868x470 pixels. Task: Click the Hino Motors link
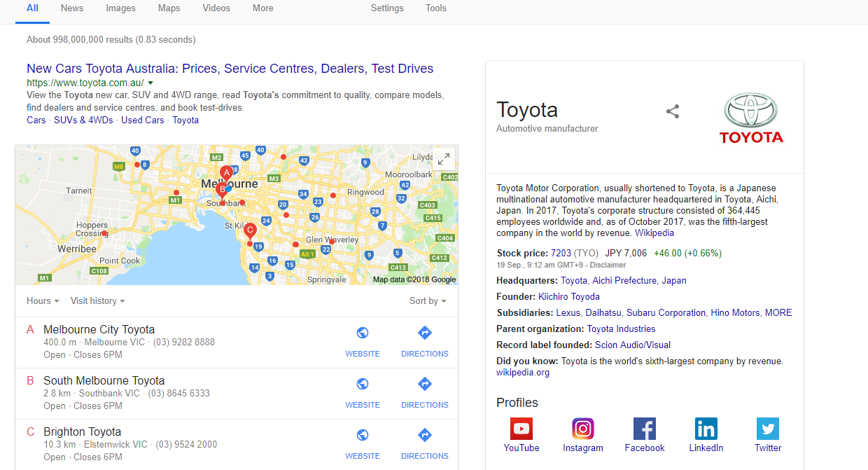pos(735,312)
